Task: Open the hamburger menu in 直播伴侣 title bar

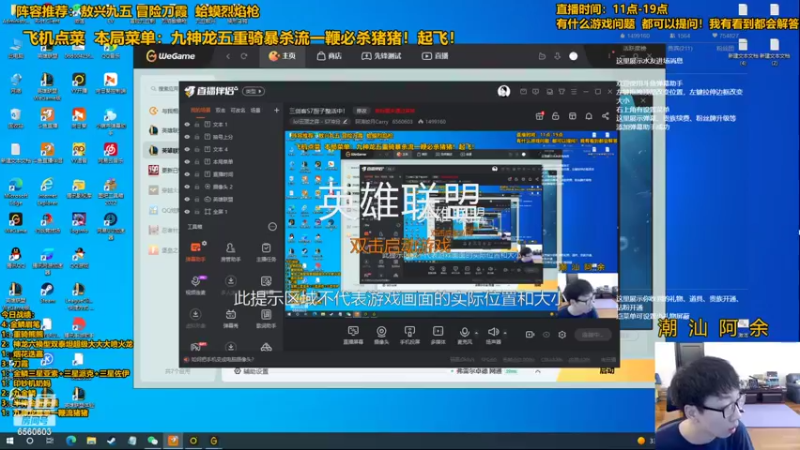Action: click(573, 91)
